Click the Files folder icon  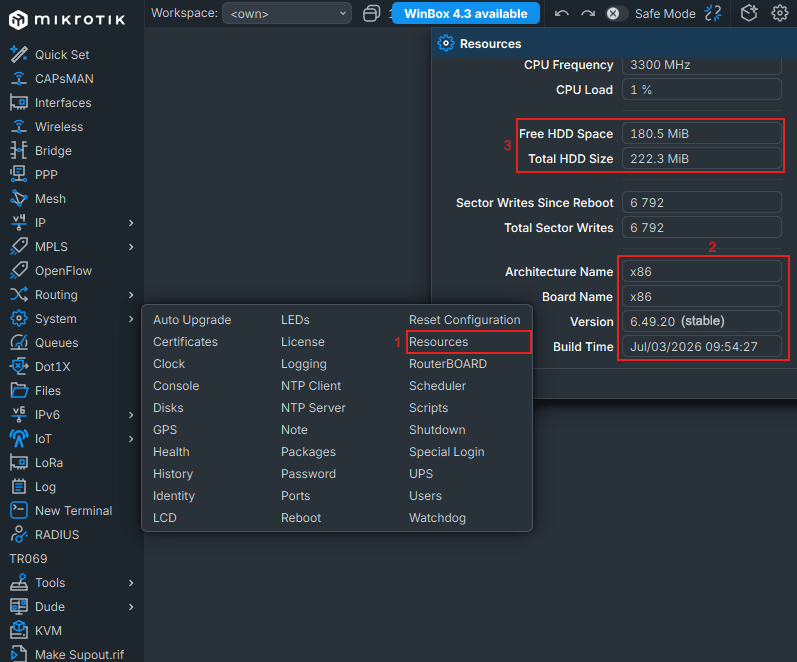click(x=19, y=390)
